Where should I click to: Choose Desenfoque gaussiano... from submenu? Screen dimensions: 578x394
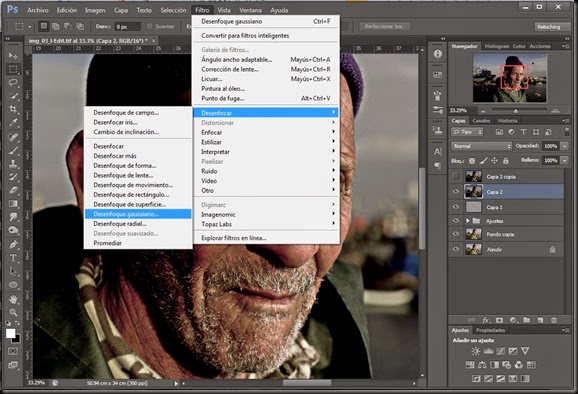click(138, 214)
